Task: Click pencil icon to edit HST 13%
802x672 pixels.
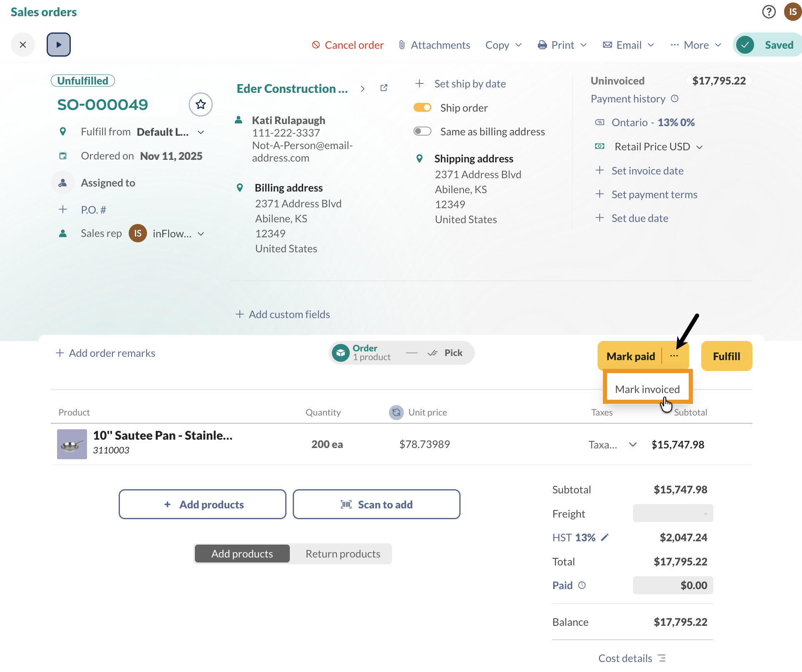Action: coord(605,538)
